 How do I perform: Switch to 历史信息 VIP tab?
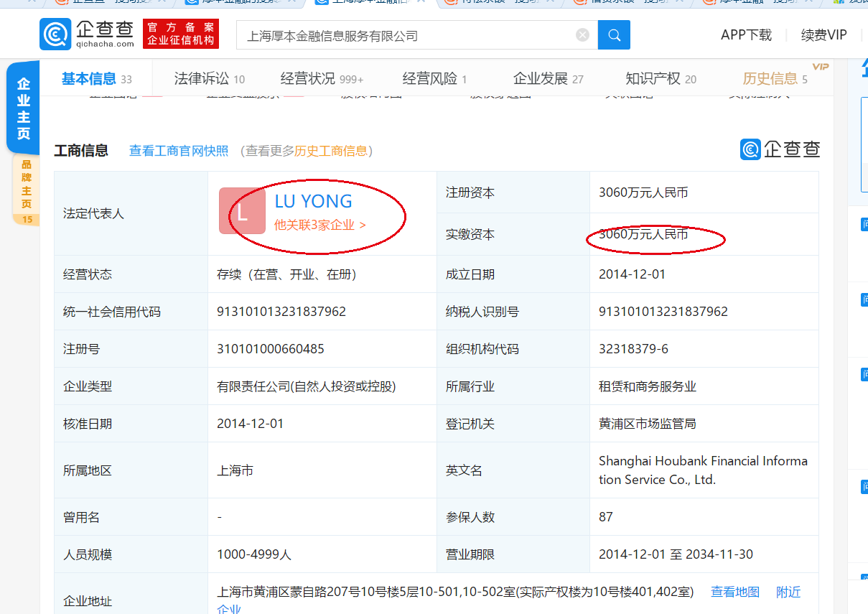pos(775,79)
